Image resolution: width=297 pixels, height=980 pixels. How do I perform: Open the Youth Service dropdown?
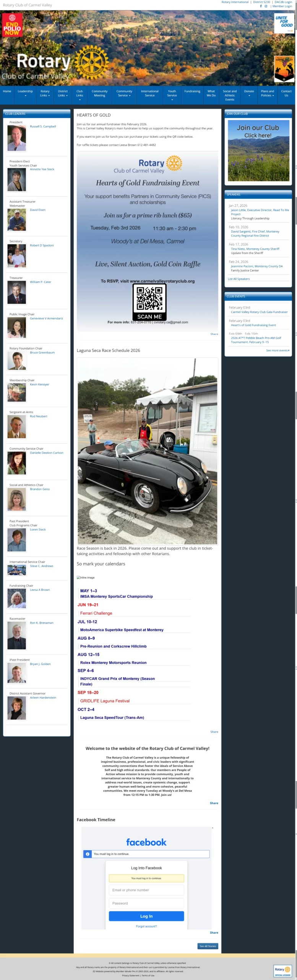click(x=172, y=95)
